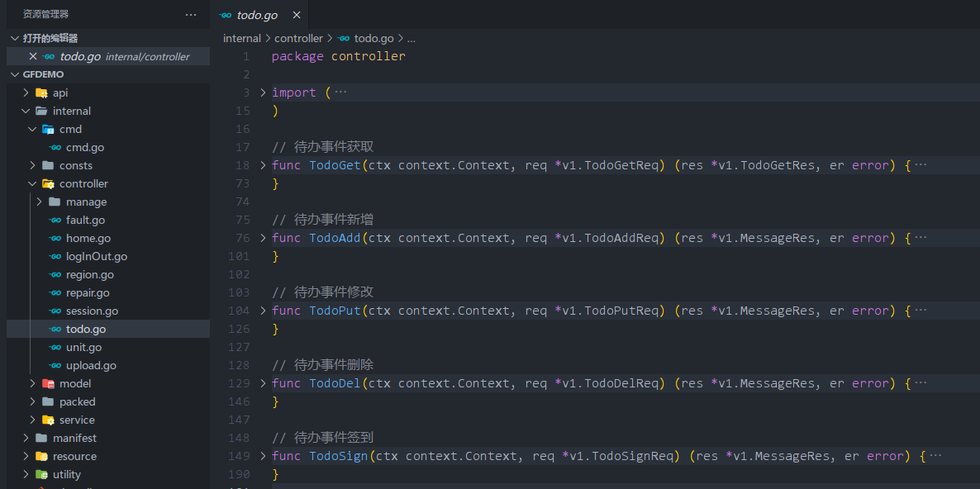Close todo.go in the open editors list
Viewport: 980px width, 489px height.
[33, 56]
